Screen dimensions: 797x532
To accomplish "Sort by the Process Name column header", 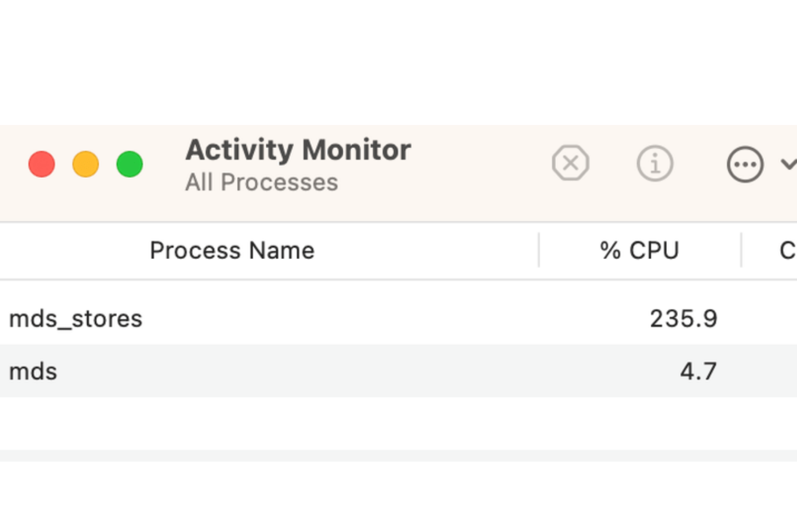I will (232, 251).
